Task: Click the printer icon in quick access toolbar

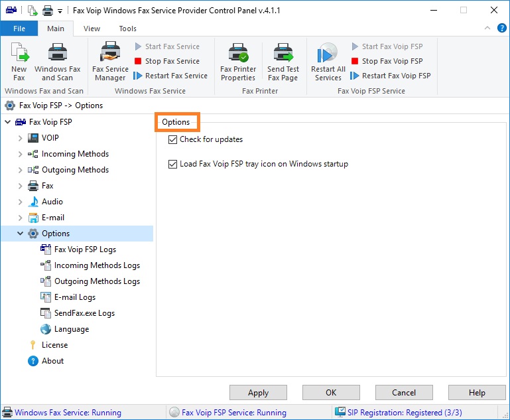Action: coord(48,11)
